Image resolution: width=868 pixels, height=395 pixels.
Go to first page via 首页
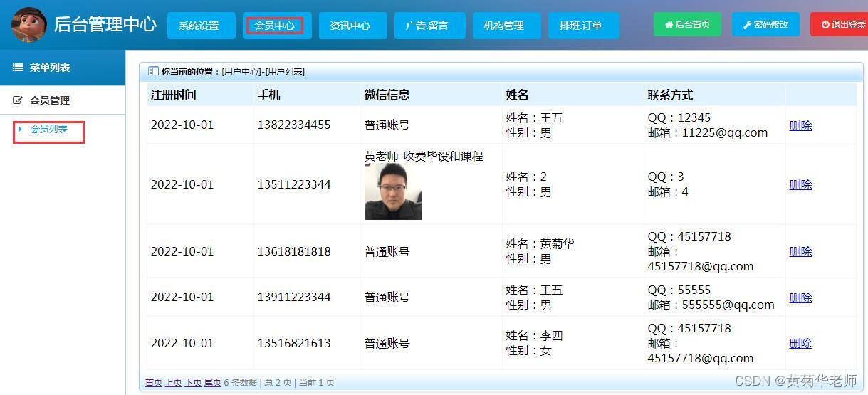coord(154,382)
